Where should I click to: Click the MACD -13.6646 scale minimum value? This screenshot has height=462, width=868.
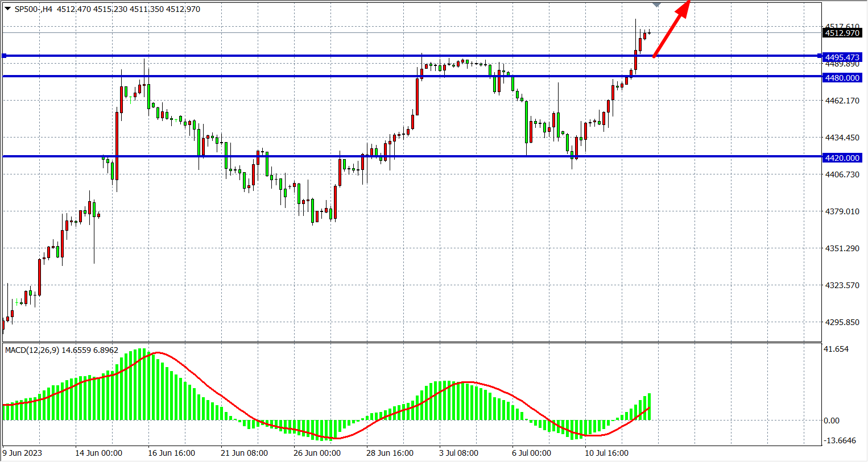pos(840,440)
